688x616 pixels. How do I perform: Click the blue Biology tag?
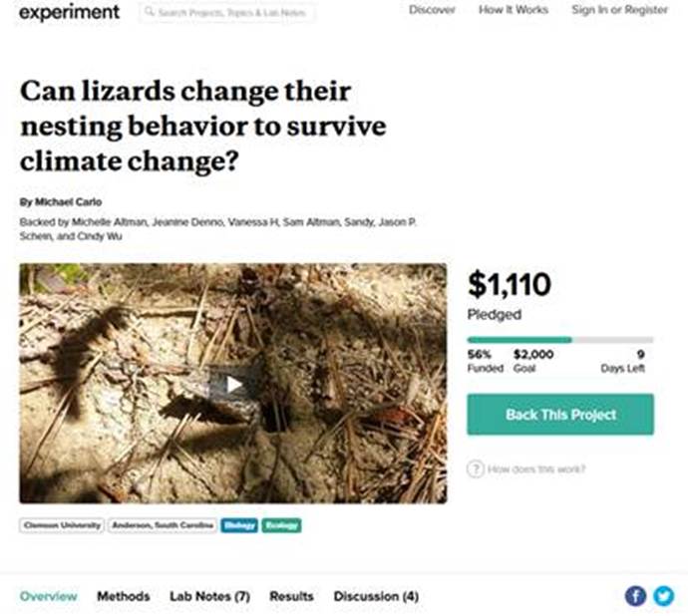coord(238,525)
